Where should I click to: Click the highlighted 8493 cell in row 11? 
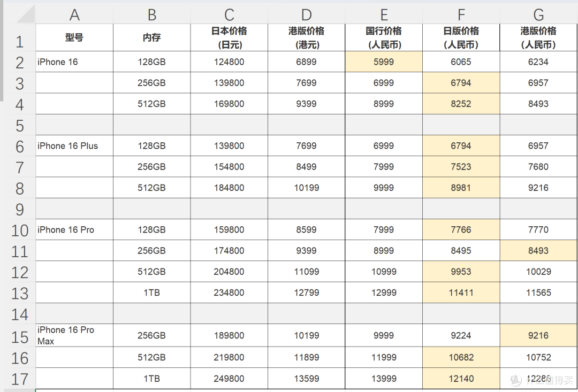tap(538, 251)
